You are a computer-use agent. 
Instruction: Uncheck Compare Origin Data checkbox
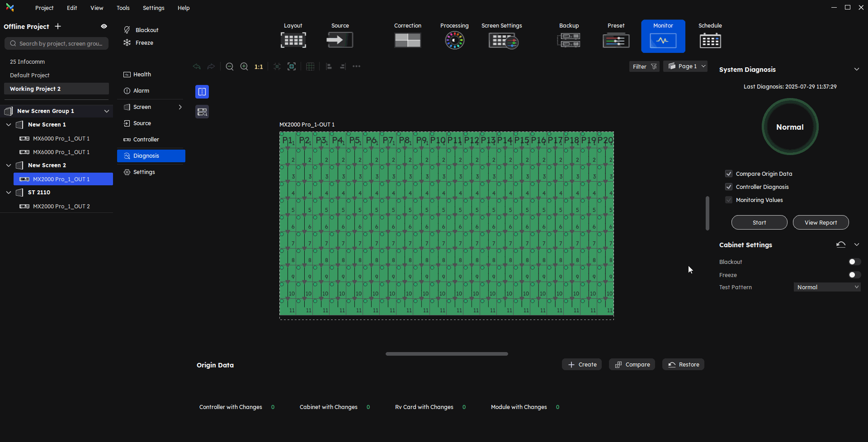[729, 174]
